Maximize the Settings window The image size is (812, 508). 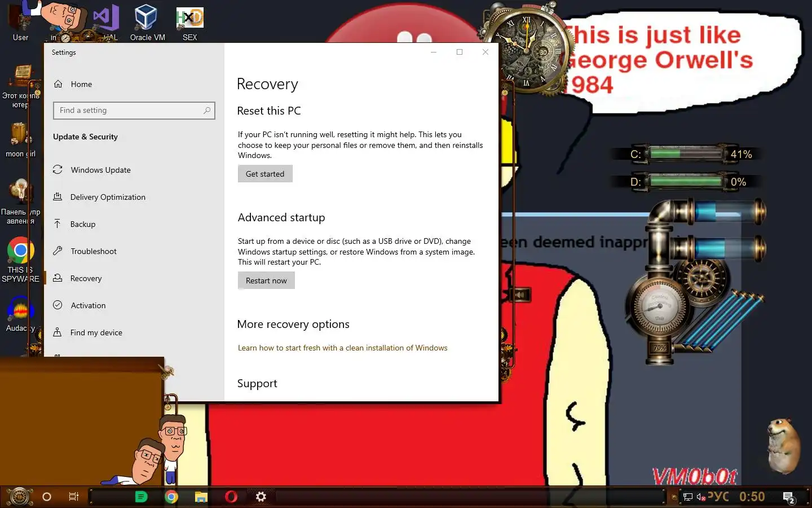pyautogui.click(x=460, y=52)
